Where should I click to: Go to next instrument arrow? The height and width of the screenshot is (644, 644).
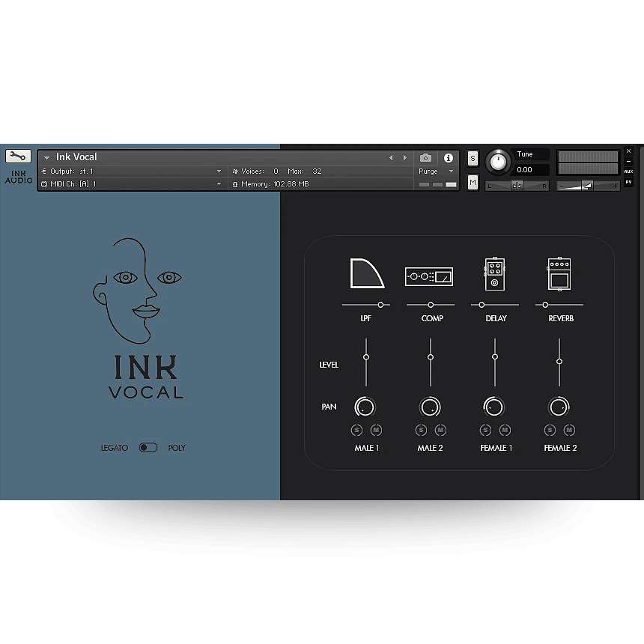tap(405, 158)
